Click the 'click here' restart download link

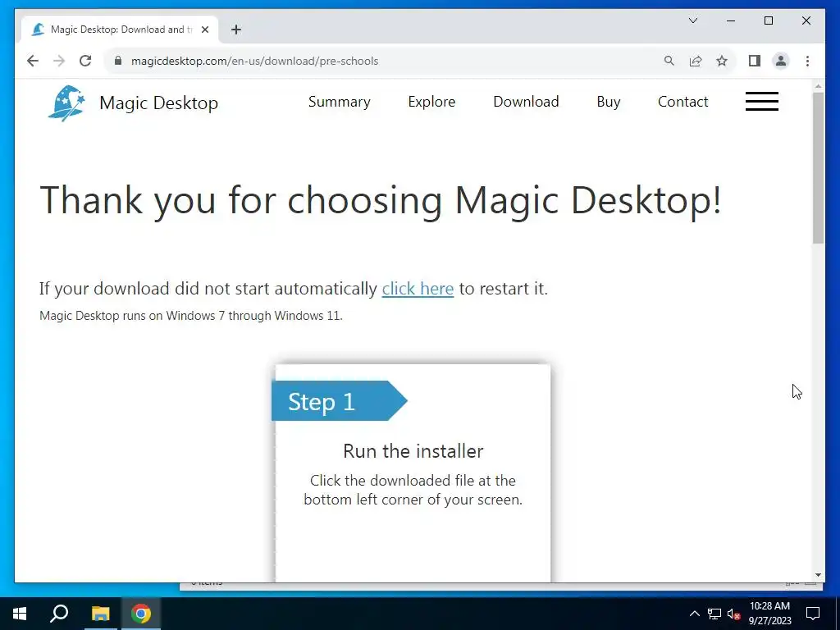[418, 288]
